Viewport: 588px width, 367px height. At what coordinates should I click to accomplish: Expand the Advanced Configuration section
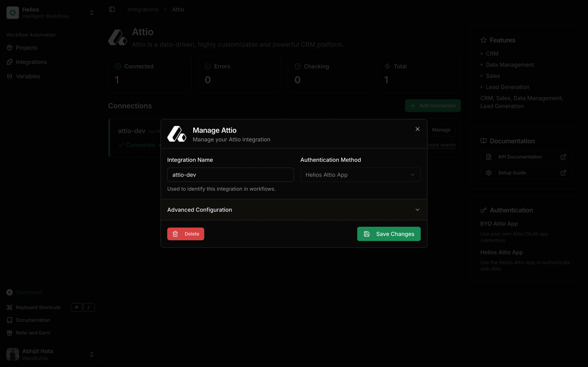(294, 210)
